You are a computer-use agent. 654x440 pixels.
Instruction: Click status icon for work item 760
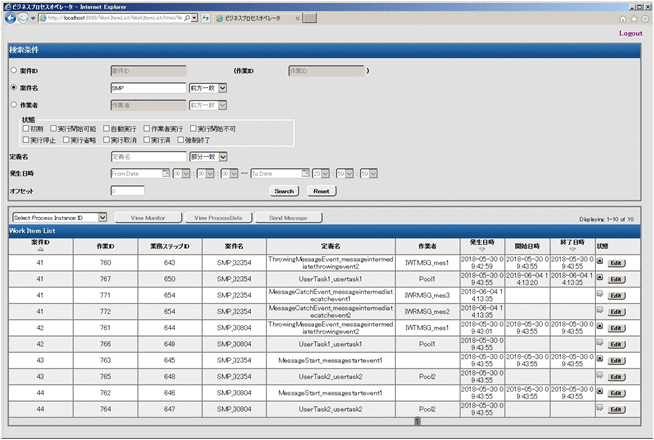(600, 262)
